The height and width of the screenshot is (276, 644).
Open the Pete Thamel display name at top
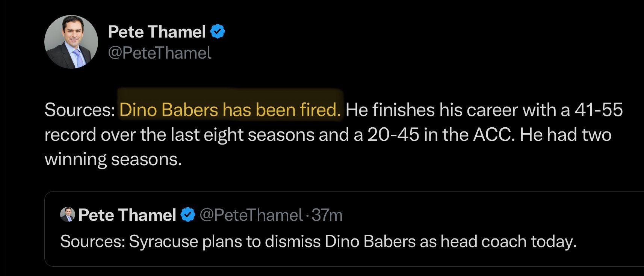tap(157, 32)
